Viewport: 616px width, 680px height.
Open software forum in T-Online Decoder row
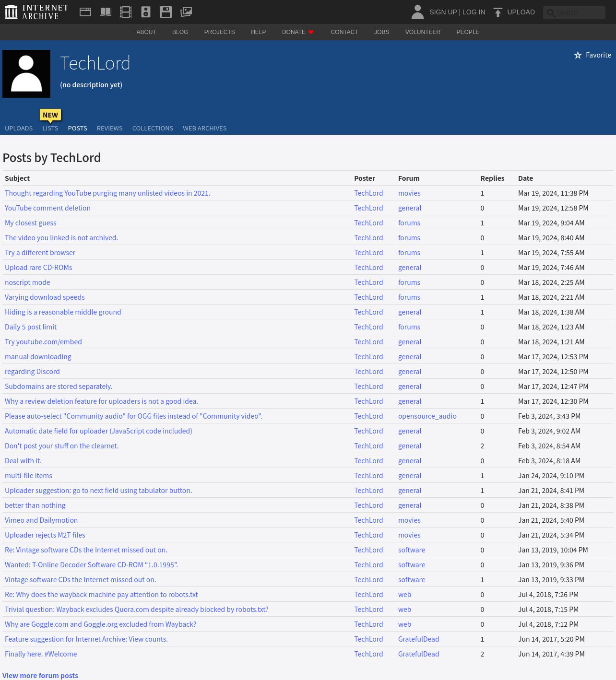pyautogui.click(x=412, y=565)
